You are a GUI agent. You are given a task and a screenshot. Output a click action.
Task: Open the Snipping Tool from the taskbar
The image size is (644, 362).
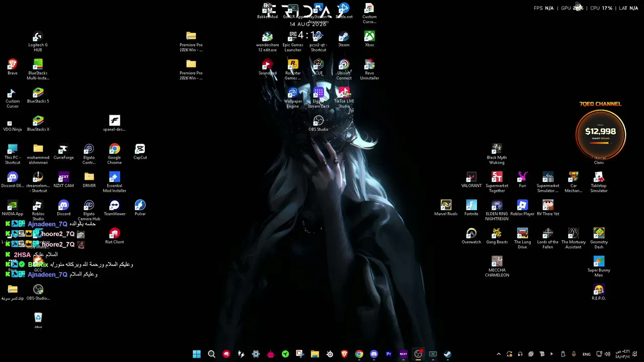point(300,354)
